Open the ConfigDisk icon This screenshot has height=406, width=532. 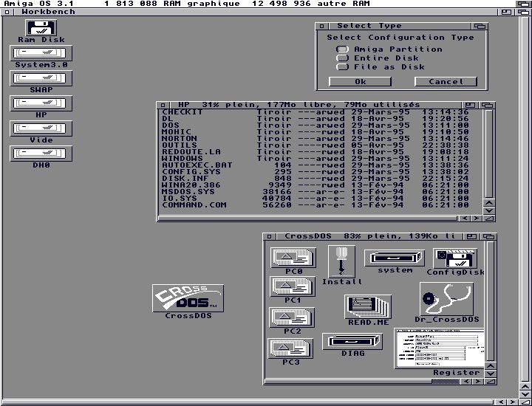[x=455, y=259]
